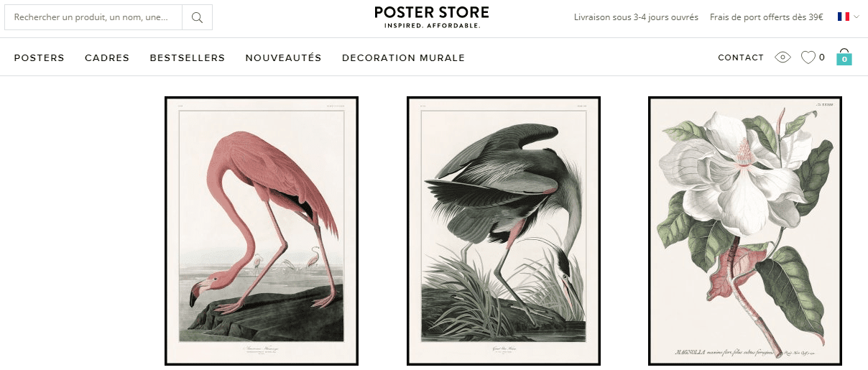
Task: Click the French flag icon
Action: point(844,17)
